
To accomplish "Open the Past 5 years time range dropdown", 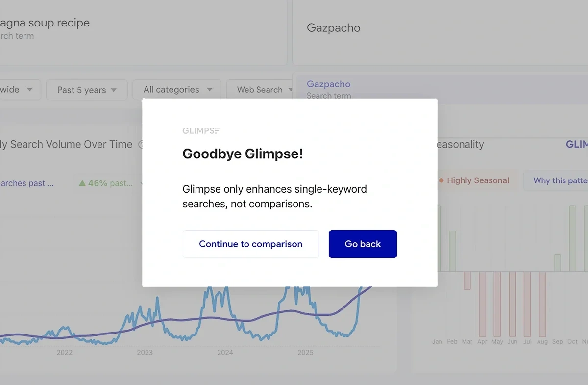I will 86,90.
